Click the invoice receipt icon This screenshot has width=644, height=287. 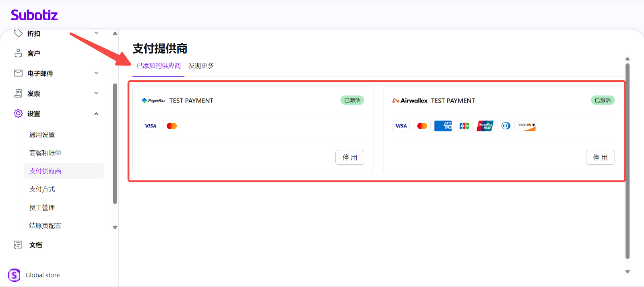point(18,93)
